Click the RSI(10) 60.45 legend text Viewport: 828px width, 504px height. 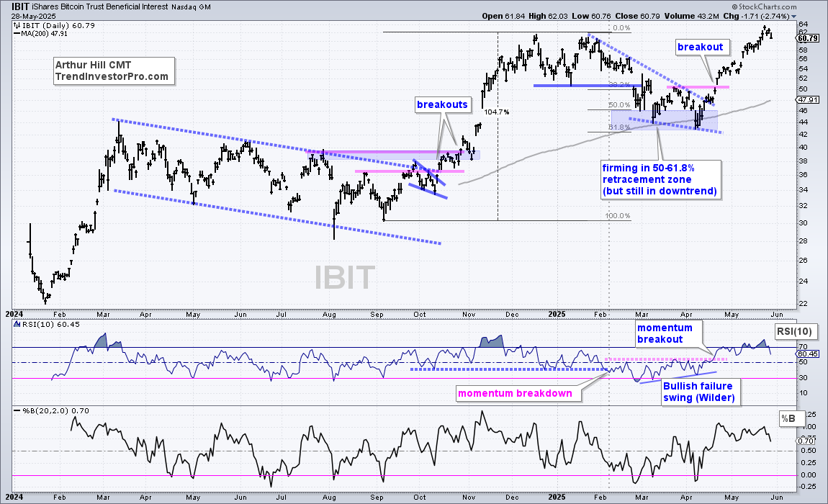point(50,325)
